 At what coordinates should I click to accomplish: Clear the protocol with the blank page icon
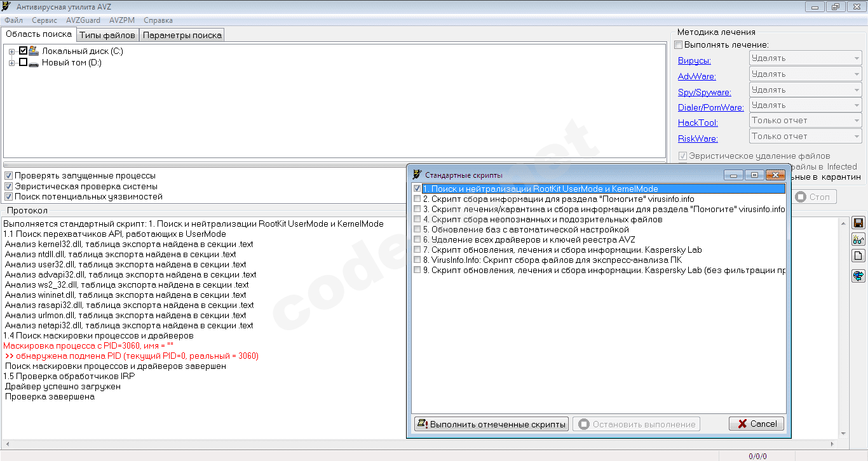pos(858,256)
